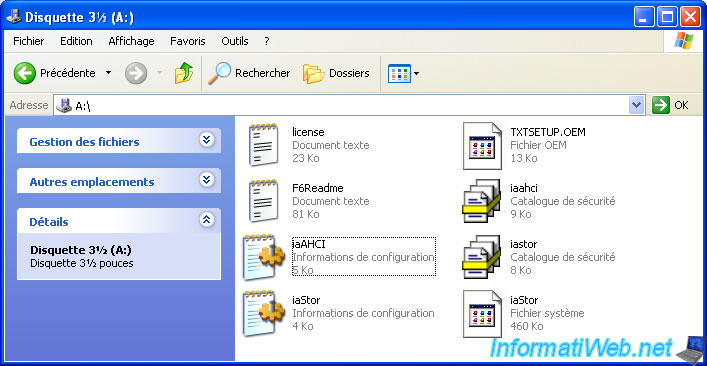Viewport: 707px width, 366px height.
Task: Open the Edition menu
Action: pos(76,41)
